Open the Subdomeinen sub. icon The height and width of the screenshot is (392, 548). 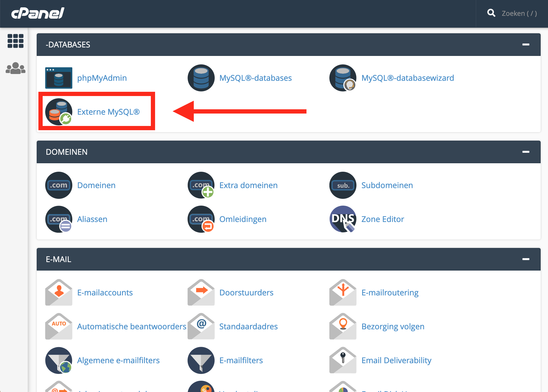tap(343, 185)
